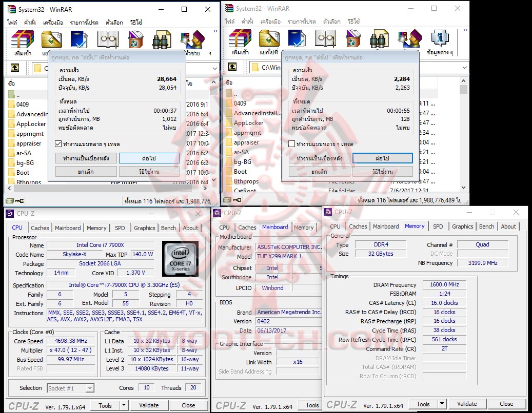Viewport: 532px width, 413px height.
Task: Click View (glasses) icon in left WinRAR toolbar
Action: [x=108, y=39]
